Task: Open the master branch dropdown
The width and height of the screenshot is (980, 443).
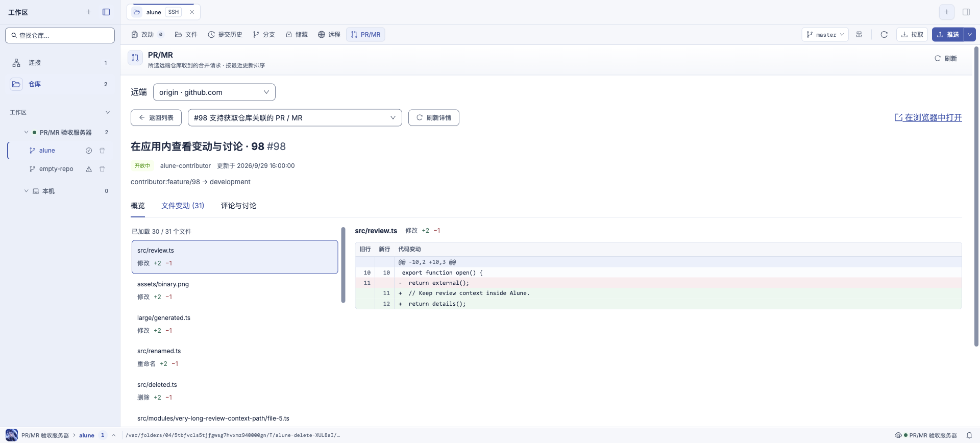Action: click(825, 35)
